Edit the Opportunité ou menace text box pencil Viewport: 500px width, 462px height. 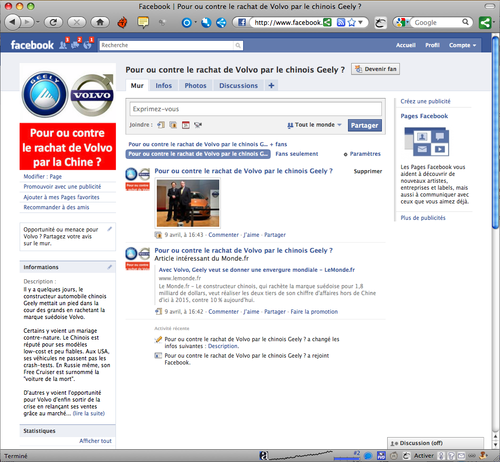click(109, 229)
